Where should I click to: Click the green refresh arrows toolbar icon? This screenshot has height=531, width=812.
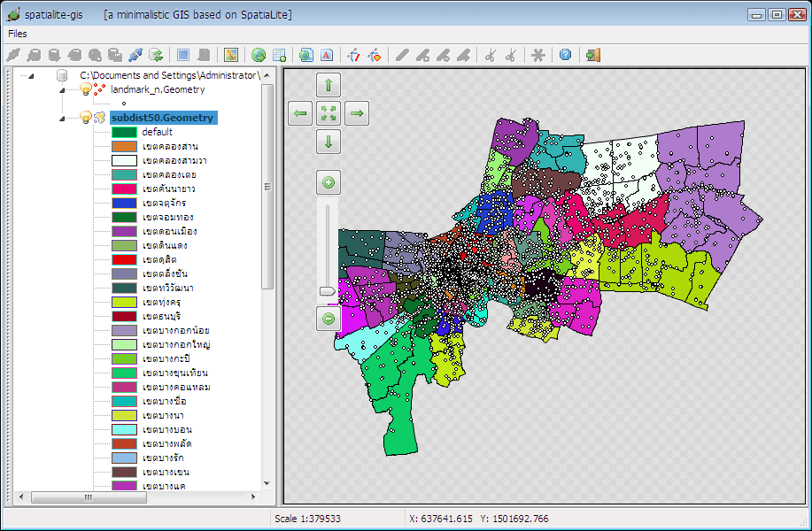point(156,55)
